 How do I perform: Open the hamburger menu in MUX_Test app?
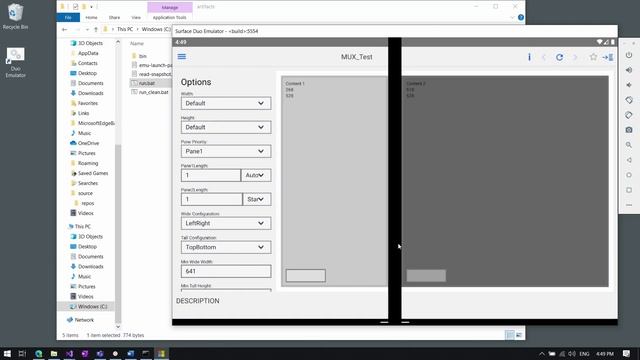(182, 56)
